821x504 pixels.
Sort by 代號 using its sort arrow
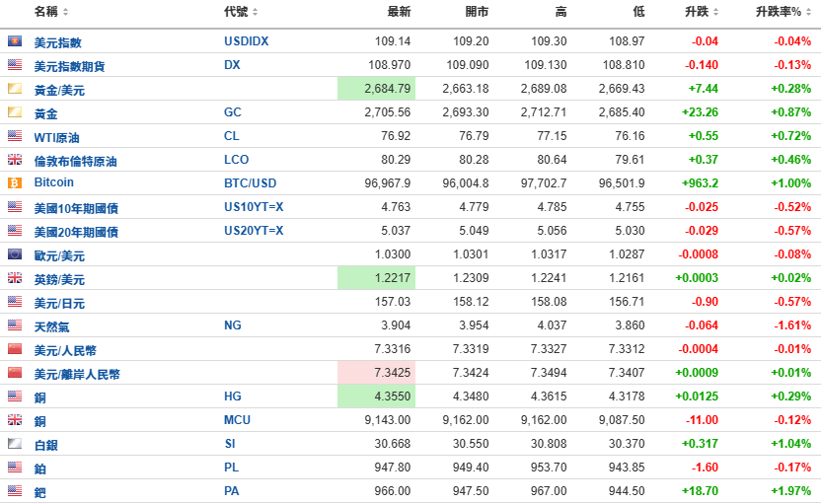pos(255,13)
